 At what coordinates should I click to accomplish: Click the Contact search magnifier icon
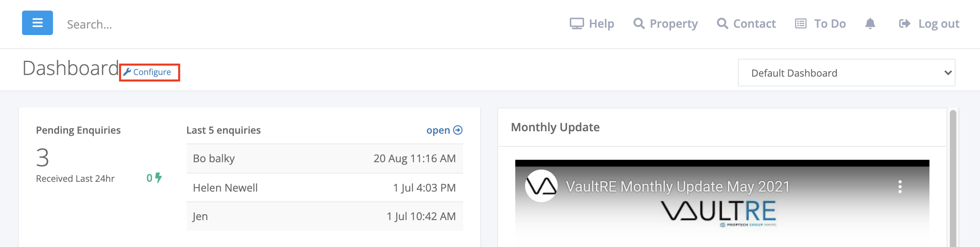[x=722, y=24]
